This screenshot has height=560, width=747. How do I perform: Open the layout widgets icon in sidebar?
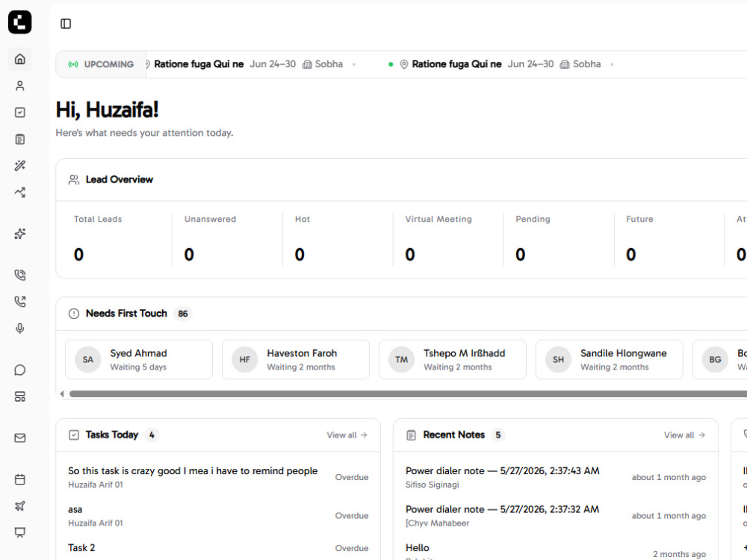20,396
